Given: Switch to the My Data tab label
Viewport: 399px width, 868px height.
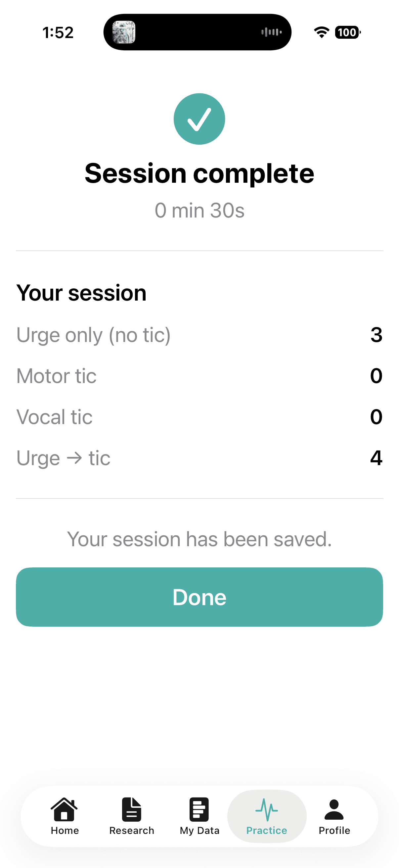Looking at the screenshot, I should coord(199,831).
